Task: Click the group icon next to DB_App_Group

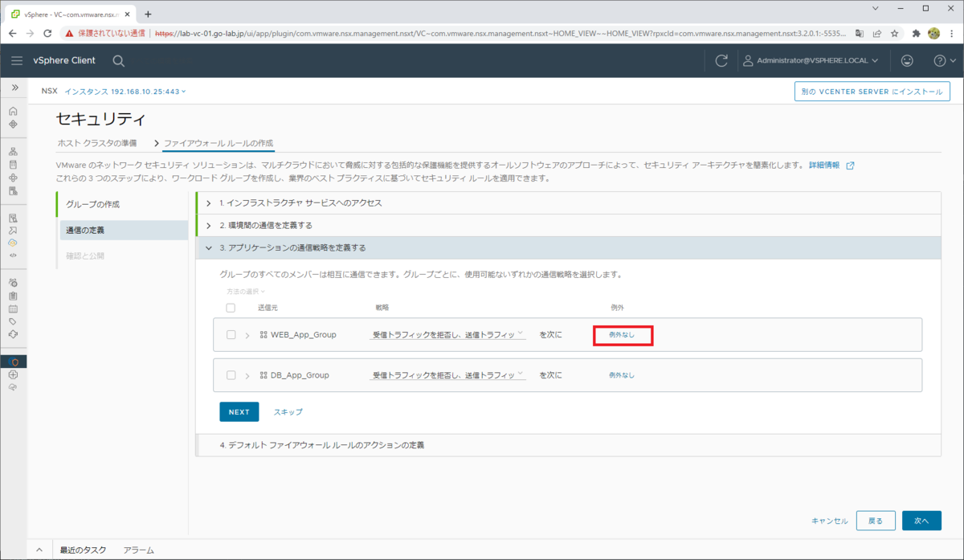Action: (x=263, y=375)
